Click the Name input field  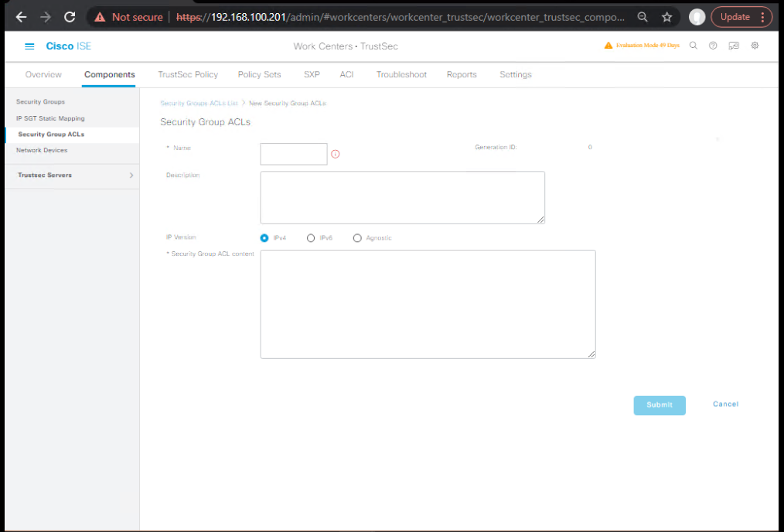click(294, 154)
